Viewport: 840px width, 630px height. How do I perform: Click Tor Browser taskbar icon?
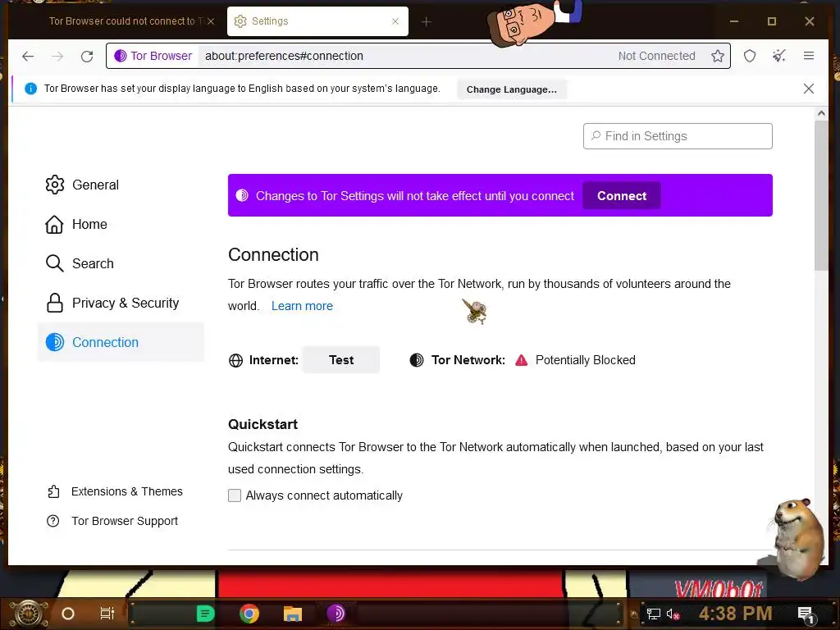[x=336, y=614]
